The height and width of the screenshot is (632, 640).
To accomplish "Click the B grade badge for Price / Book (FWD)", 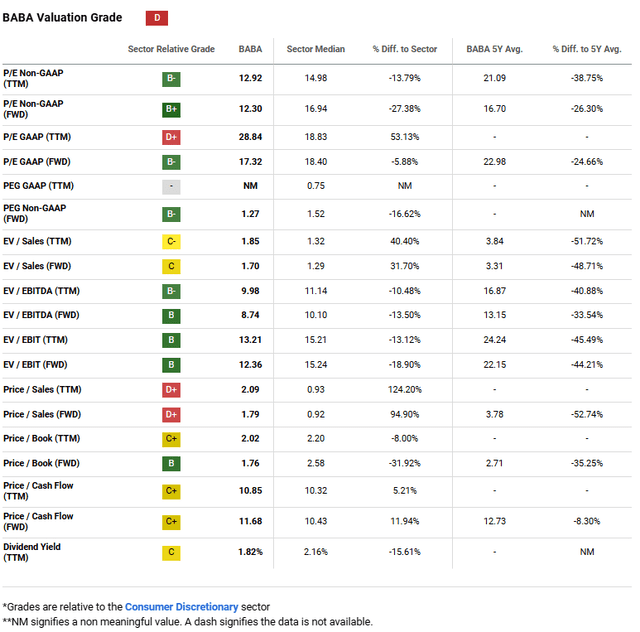I will [172, 463].
